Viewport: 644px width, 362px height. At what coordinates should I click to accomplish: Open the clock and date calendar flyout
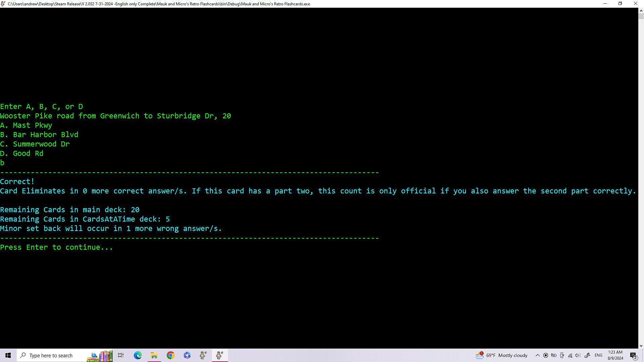[x=615, y=355]
